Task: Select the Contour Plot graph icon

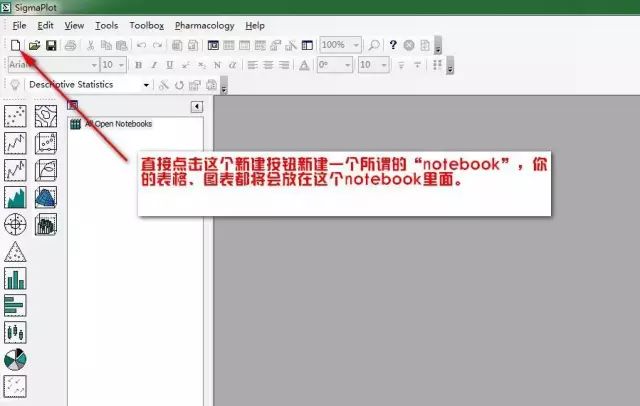Action: (46, 116)
